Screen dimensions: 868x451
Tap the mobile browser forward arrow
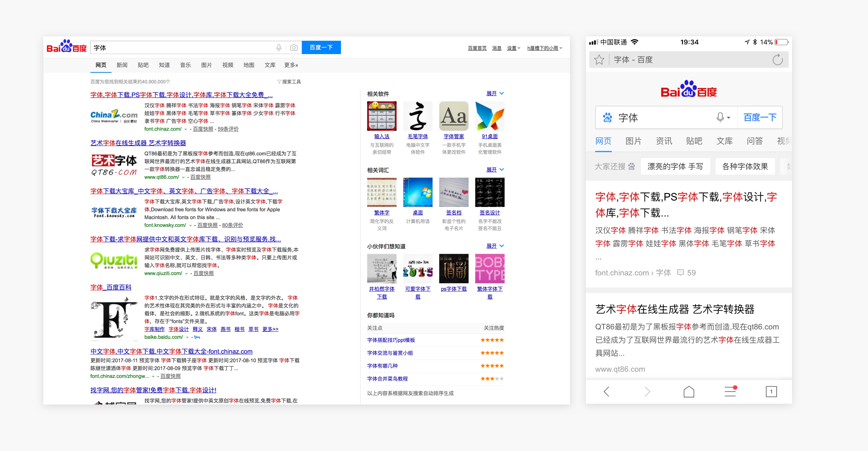[647, 391]
